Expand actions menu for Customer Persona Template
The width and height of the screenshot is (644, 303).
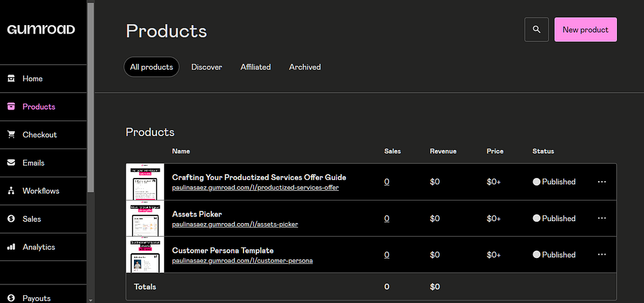[x=602, y=255]
